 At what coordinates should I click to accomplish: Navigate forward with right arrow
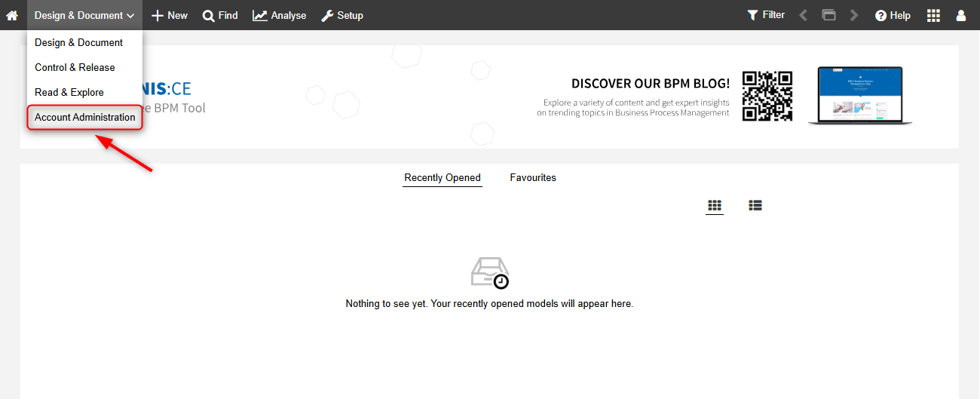tap(854, 15)
